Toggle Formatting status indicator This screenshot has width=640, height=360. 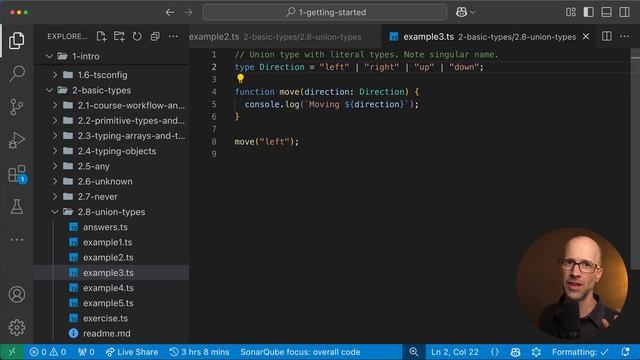tap(580, 352)
